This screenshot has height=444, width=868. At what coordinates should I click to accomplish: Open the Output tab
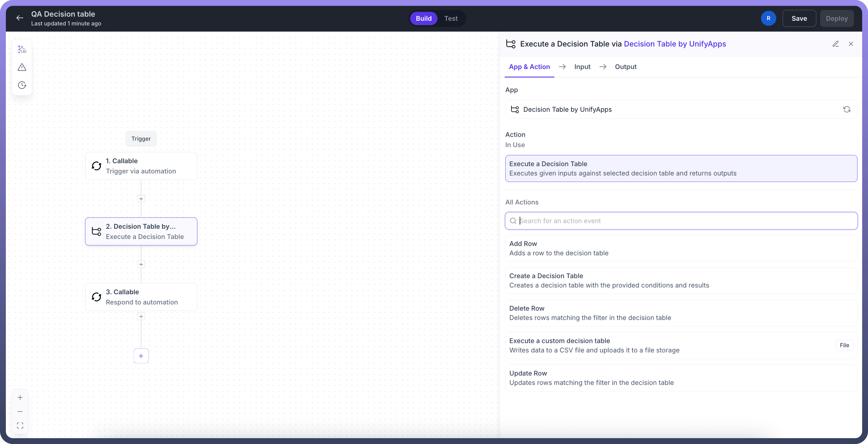point(625,67)
